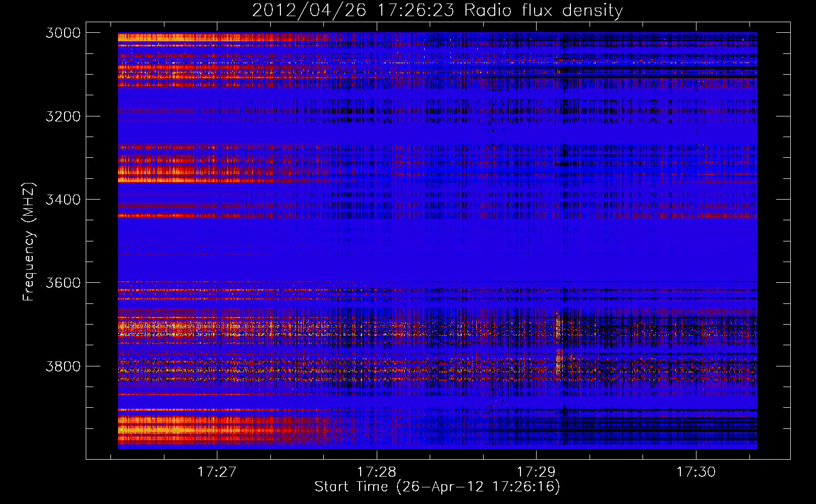
Task: Click the plot title '2012/04/26 17:26:23 Radio flux density'
Action: [x=437, y=10]
